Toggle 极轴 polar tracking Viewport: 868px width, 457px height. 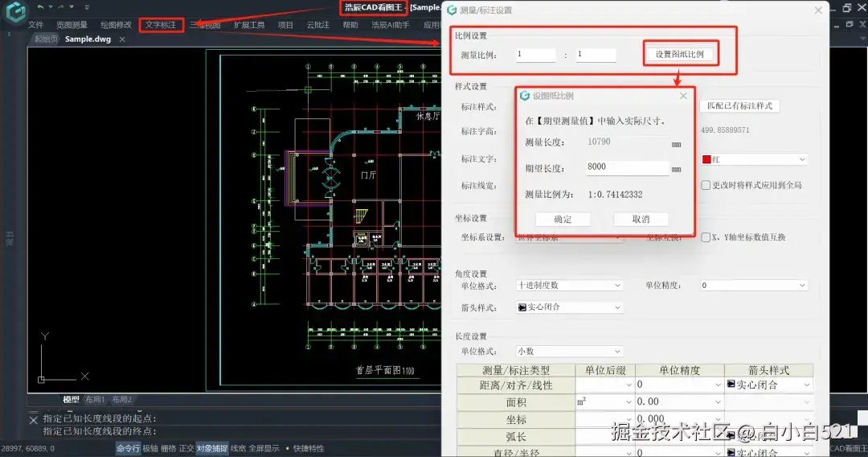click(150, 449)
